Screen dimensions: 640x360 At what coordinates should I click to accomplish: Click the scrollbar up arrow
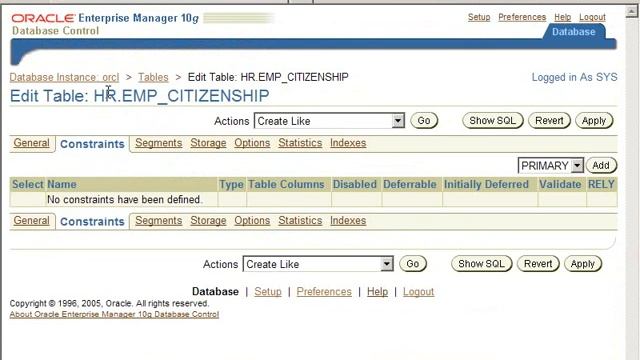(632, 11)
